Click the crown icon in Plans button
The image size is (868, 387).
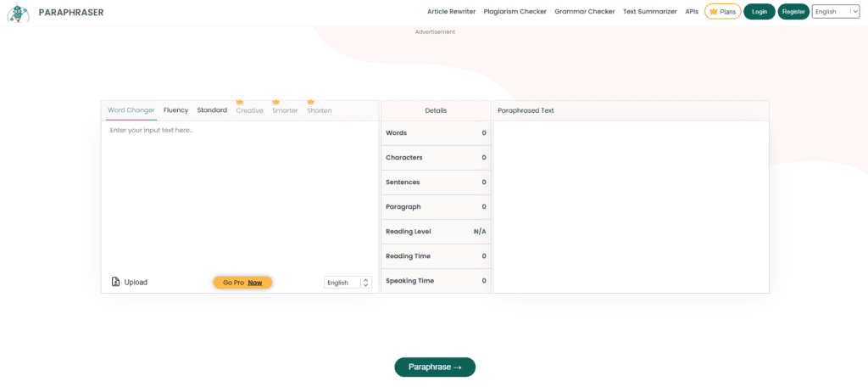pos(714,12)
